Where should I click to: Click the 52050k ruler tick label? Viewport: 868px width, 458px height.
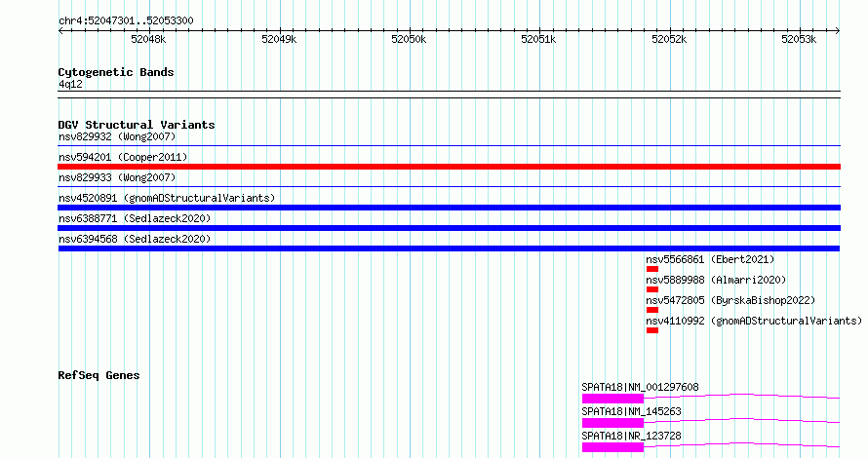pyautogui.click(x=409, y=39)
